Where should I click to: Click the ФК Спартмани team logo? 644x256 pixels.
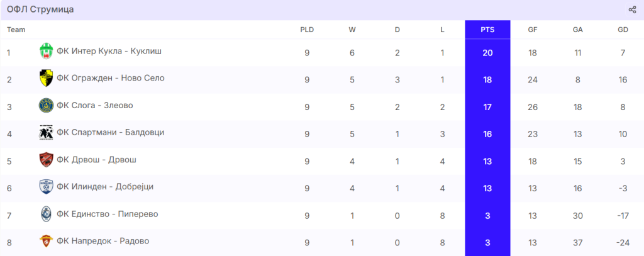46,133
